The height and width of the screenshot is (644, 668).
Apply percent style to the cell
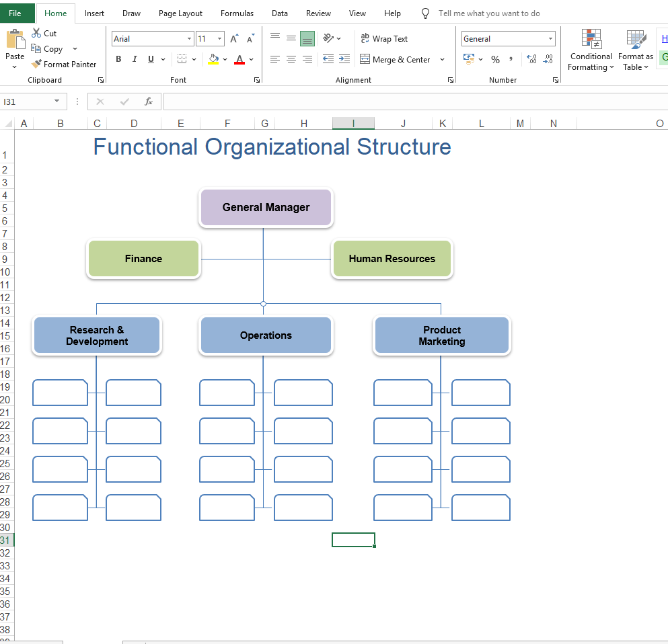pos(495,59)
